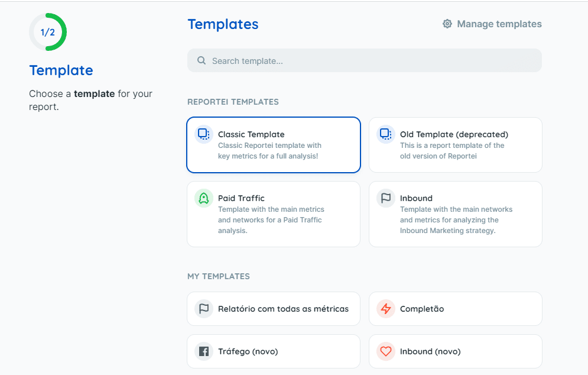The width and height of the screenshot is (588, 375).
Task: Pick Relatório com todas as métricas template
Action: pyautogui.click(x=274, y=309)
